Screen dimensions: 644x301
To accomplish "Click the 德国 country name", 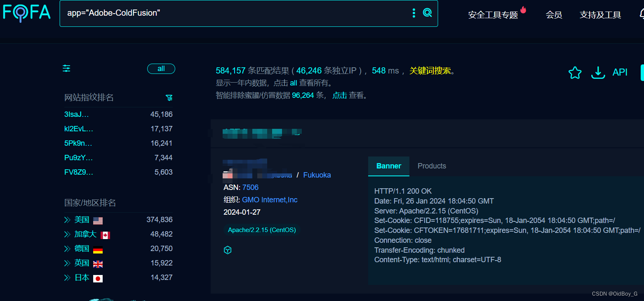I will 82,249.
